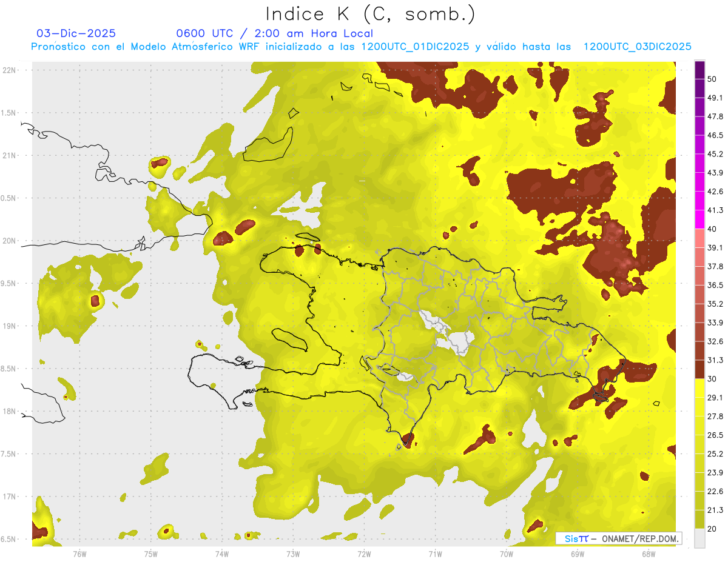Pick the grey colorbar swatch below 20
This screenshot has height=562, width=728.
pos(700,538)
